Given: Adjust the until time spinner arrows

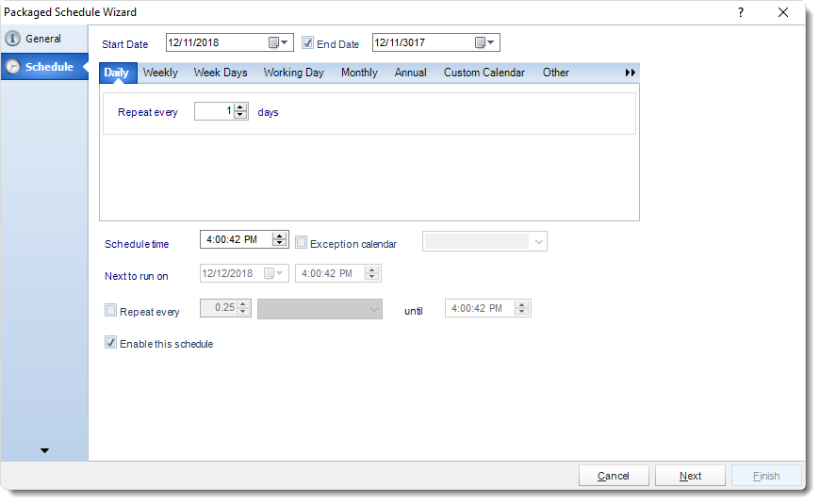Looking at the screenshot, I should pos(521,308).
